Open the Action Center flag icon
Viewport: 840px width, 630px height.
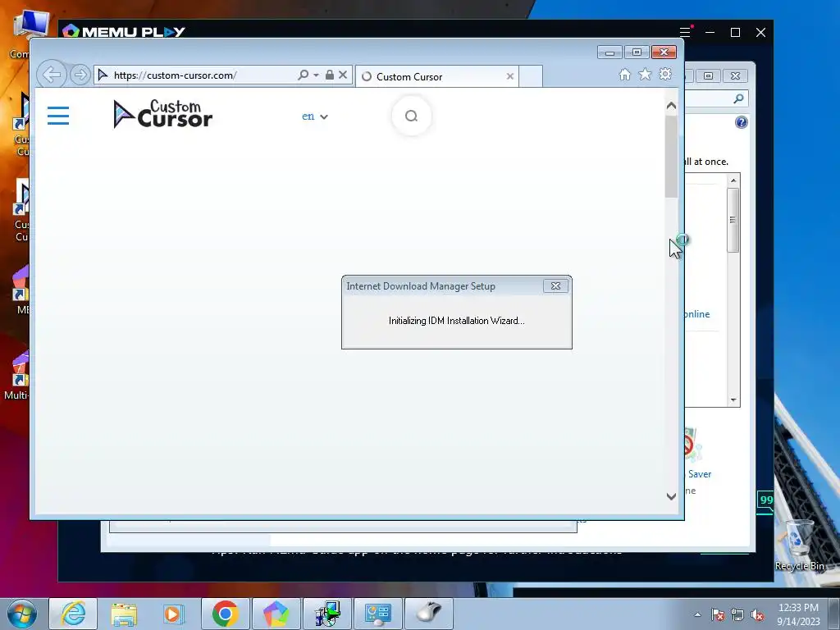[718, 614]
